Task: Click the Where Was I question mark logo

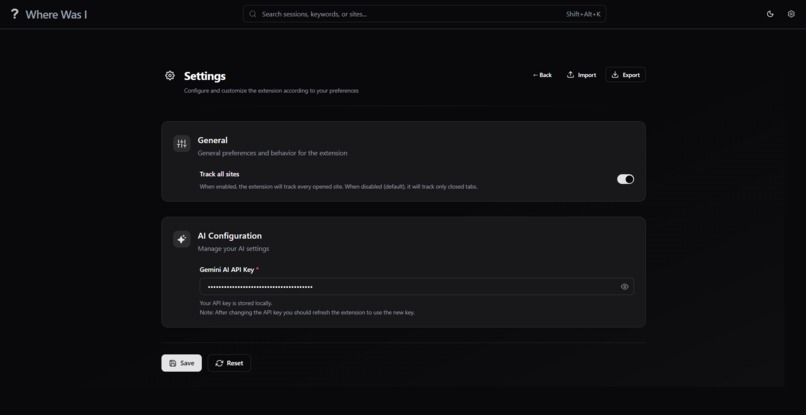Action: tap(14, 14)
